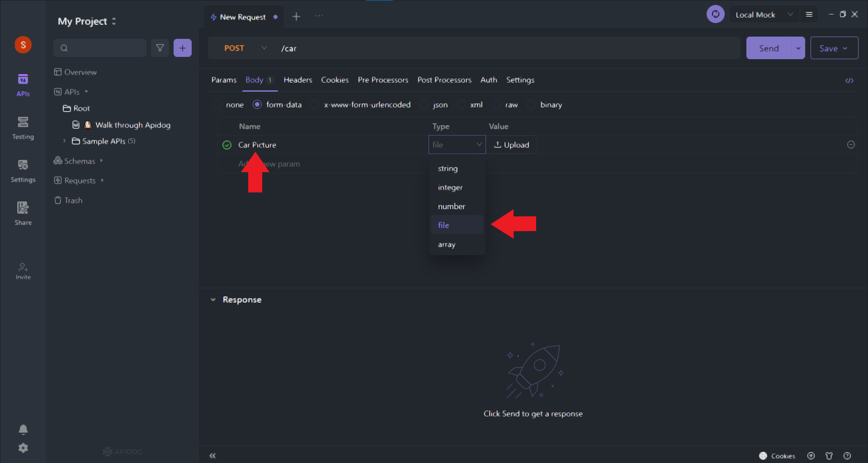
Task: Switch to the Cookies tab
Action: [335, 80]
